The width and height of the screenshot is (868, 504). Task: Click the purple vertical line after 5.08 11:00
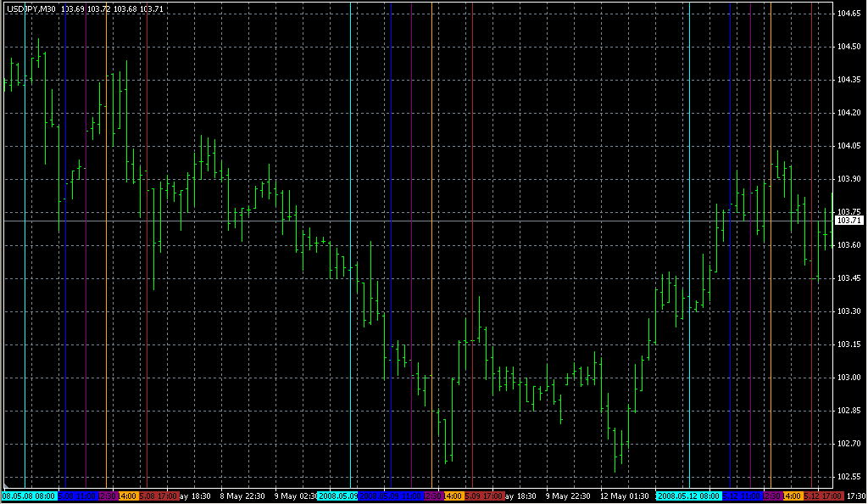click(86, 246)
